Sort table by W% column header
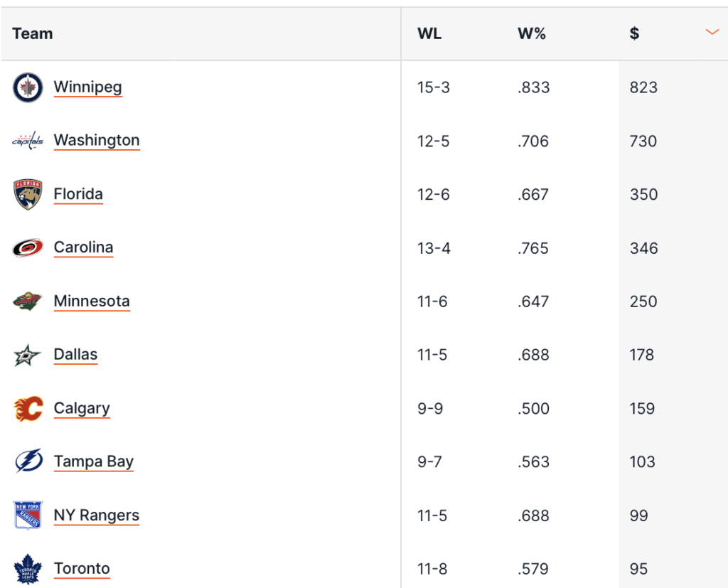This screenshot has width=728, height=588. 532,33
